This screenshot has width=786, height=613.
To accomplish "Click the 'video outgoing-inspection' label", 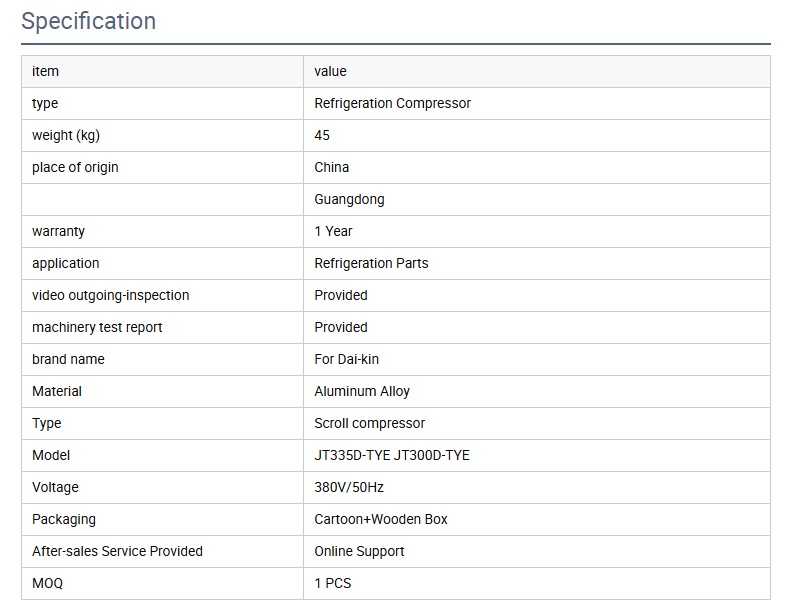I will tap(111, 296).
